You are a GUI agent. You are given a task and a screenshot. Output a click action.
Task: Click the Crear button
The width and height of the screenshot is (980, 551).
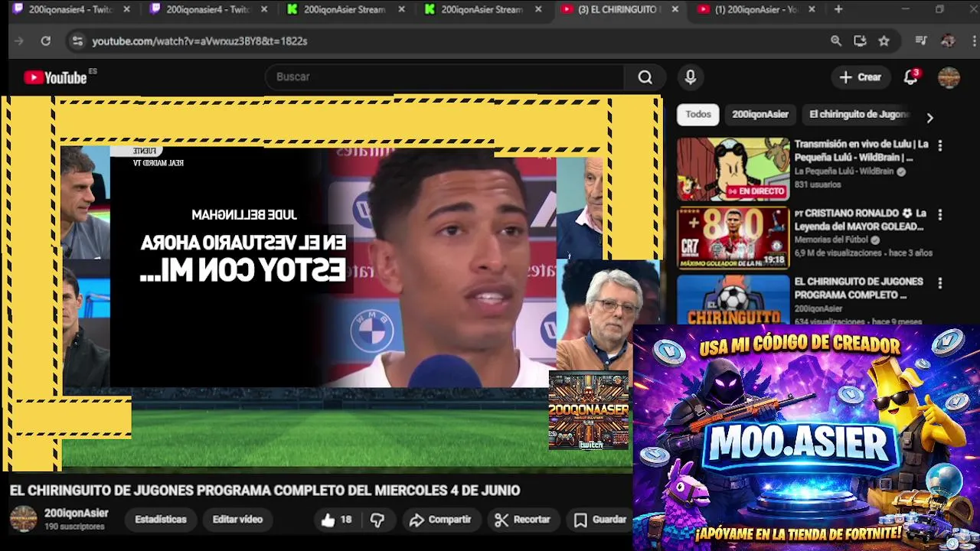tap(860, 77)
